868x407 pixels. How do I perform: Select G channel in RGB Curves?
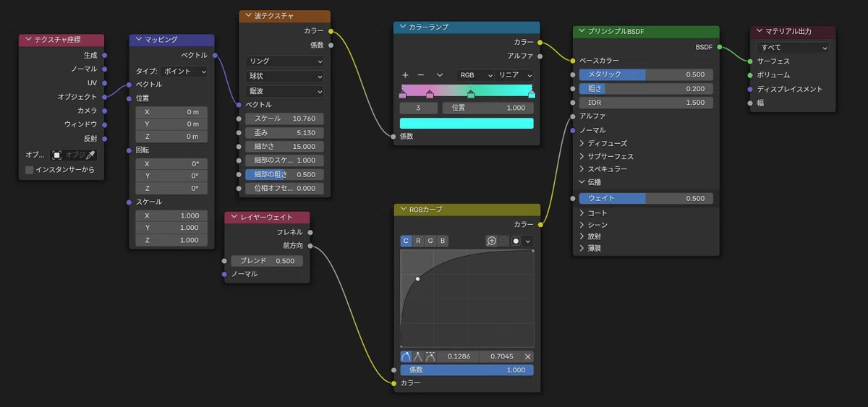click(x=430, y=241)
